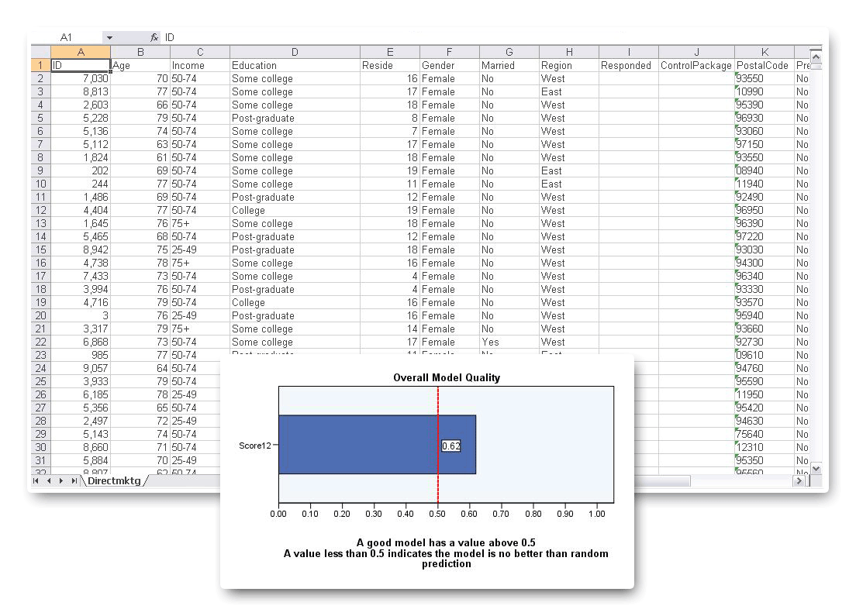Viewport: 856px width, 616px height.
Task: Click previous sheet navigation arrow
Action: point(49,480)
